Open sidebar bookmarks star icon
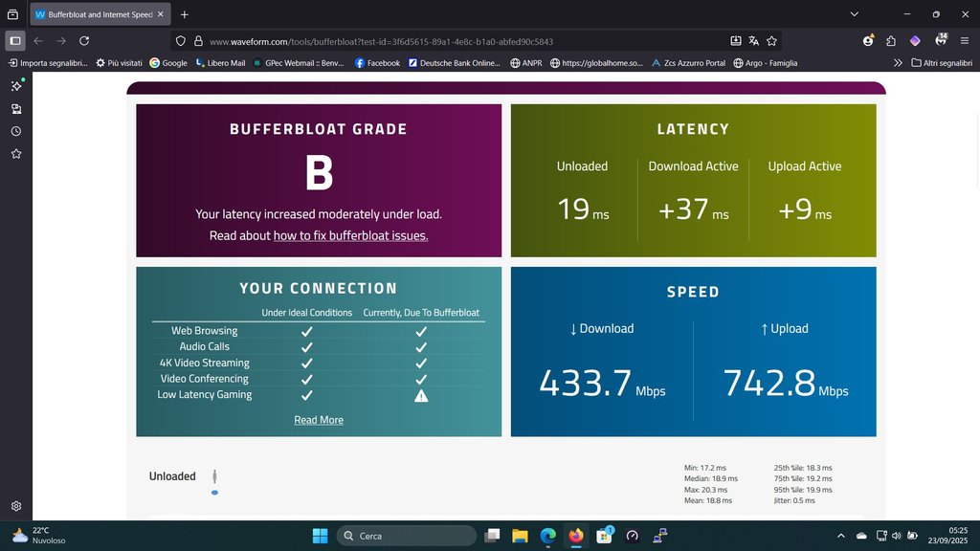 click(x=16, y=153)
